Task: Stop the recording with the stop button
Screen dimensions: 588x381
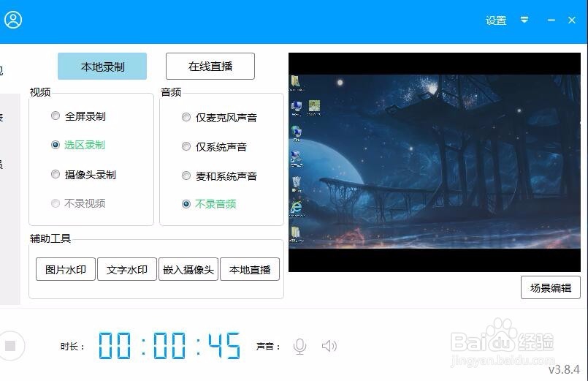Action: click(x=10, y=345)
